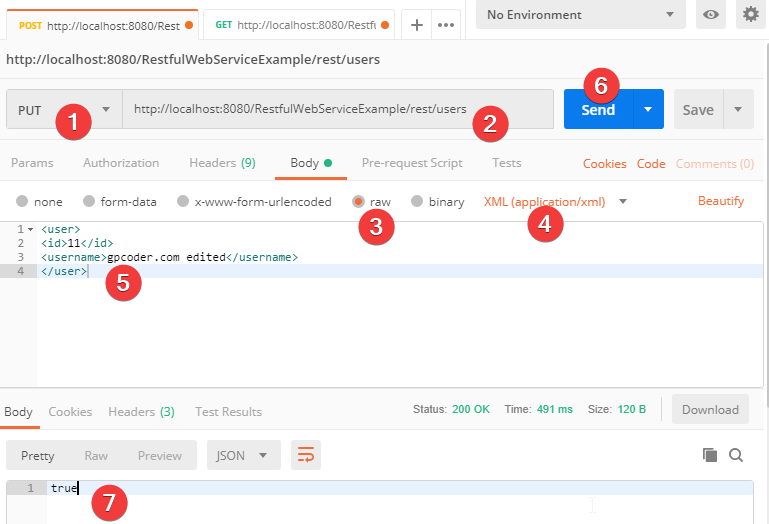
Task: Switch response view to Pretty
Action: click(x=38, y=455)
